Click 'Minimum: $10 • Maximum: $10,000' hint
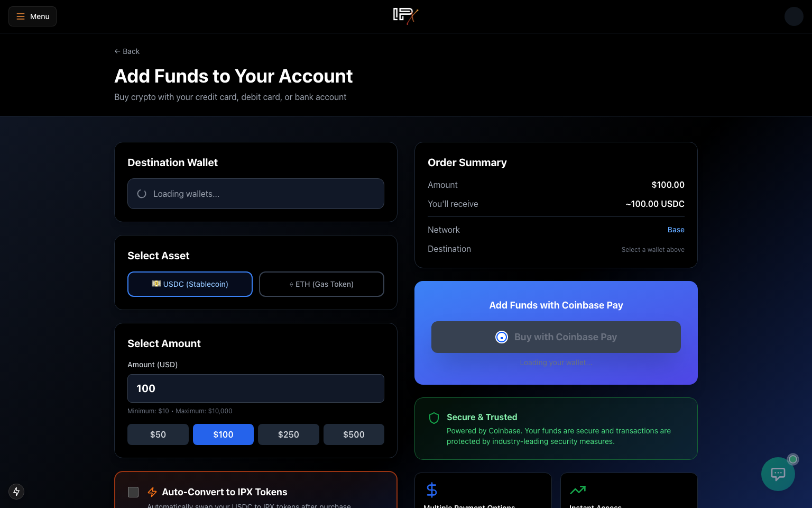This screenshot has width=812, height=508. click(180, 411)
